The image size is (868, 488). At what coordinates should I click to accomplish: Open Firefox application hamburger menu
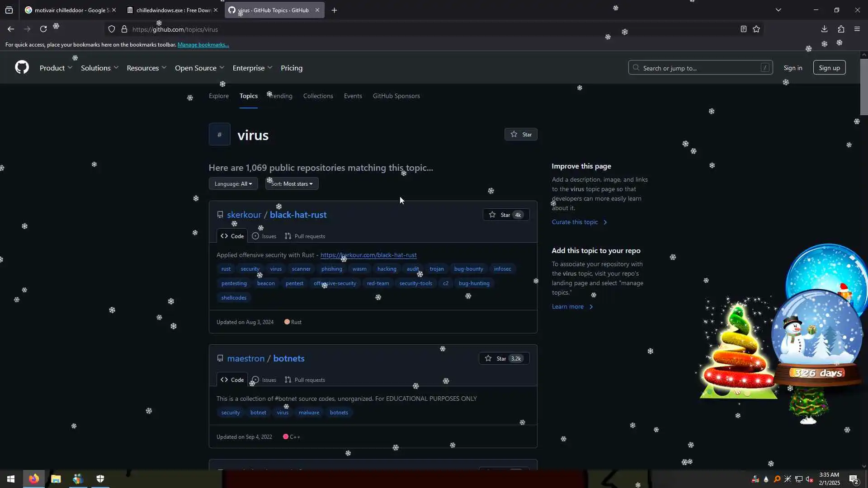[857, 29]
